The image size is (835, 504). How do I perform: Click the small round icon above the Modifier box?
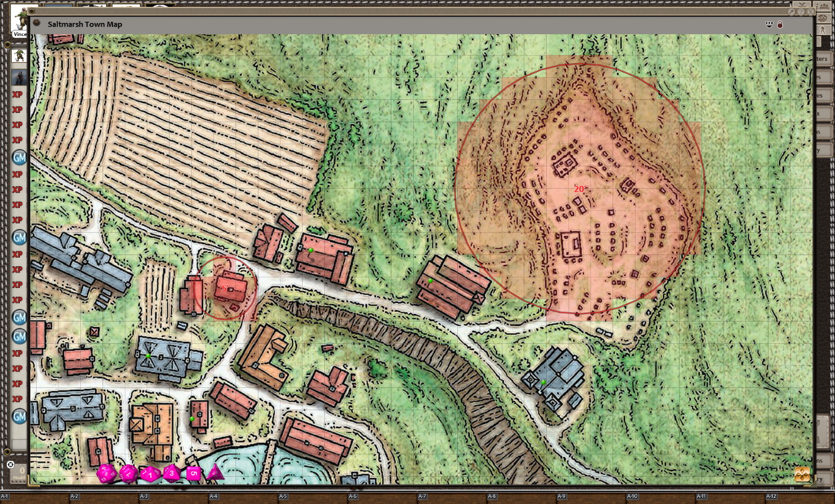(11, 464)
